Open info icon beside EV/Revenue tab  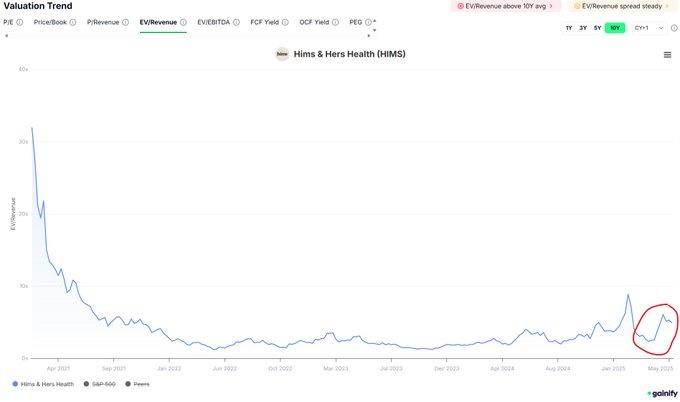click(183, 22)
